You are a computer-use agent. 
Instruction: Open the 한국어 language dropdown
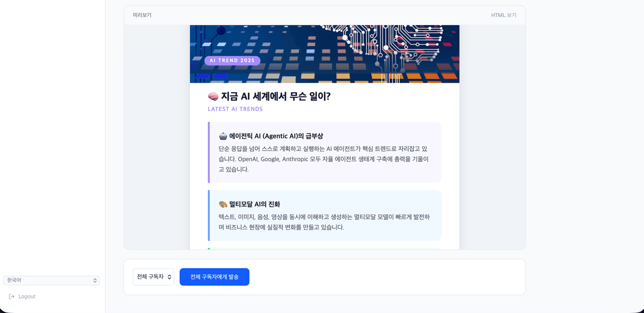click(52, 280)
